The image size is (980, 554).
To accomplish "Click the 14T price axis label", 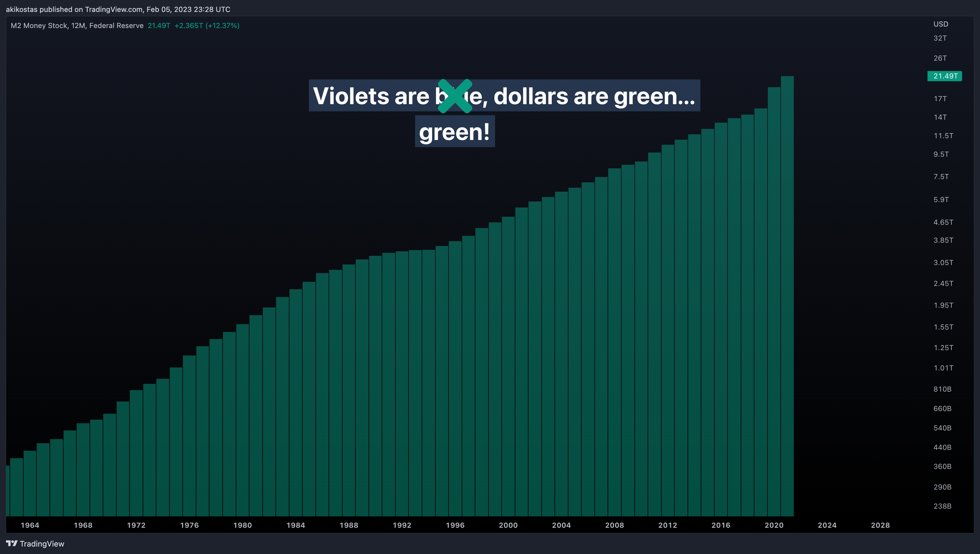I will click(940, 117).
